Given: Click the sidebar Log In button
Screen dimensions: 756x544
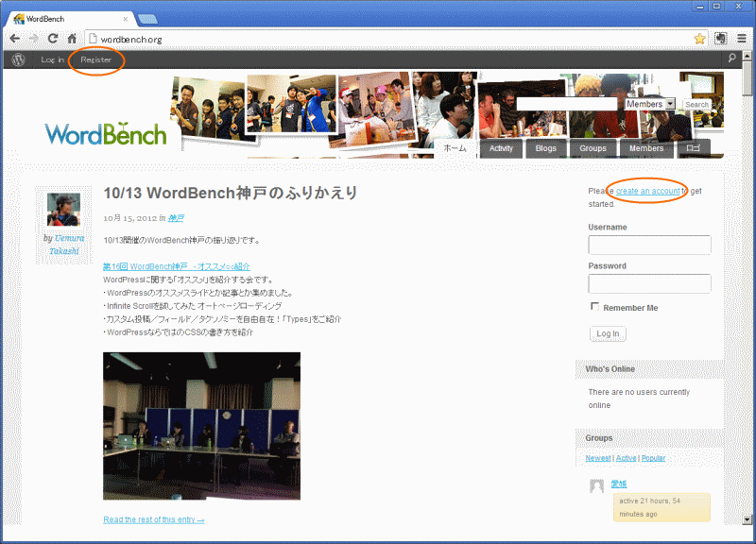Looking at the screenshot, I should click(x=608, y=333).
